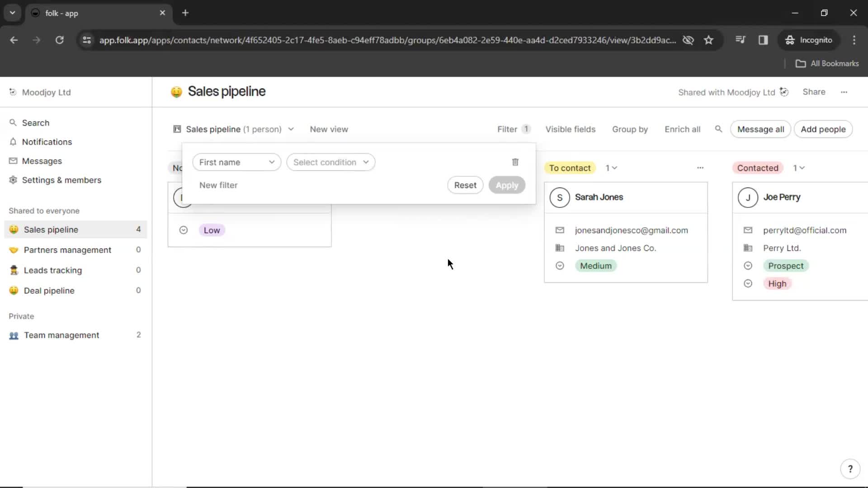Viewport: 868px width, 488px height.
Task: Select Leads tracking group
Action: [x=75, y=270]
